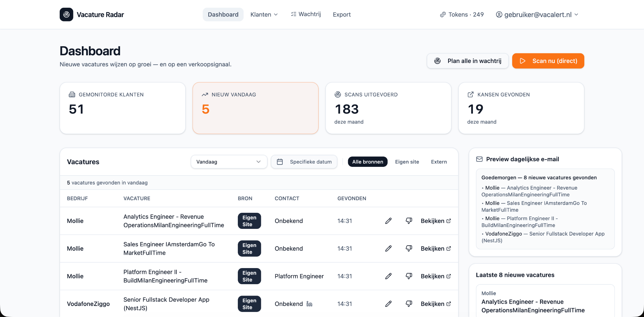Click Bekijken for Analytics Engineer row
The height and width of the screenshot is (317, 644).
pos(436,221)
